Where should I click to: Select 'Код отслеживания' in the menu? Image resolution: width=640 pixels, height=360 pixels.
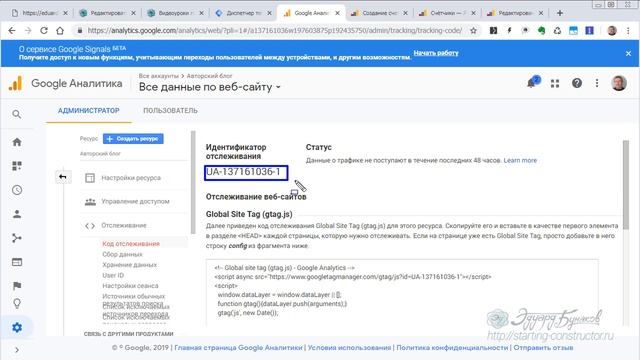pos(131,244)
